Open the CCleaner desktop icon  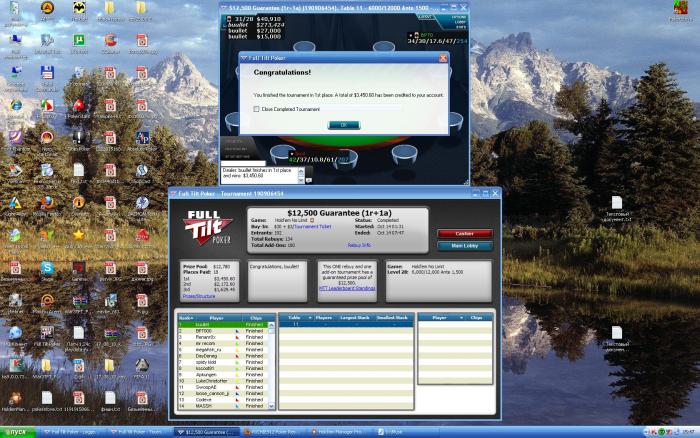click(110, 41)
